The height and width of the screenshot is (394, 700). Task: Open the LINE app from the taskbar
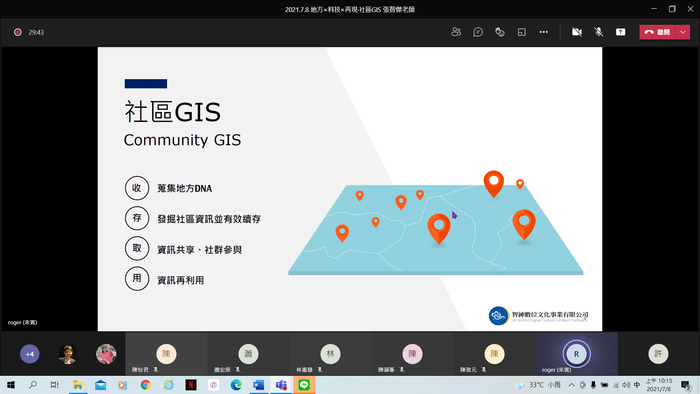click(304, 385)
